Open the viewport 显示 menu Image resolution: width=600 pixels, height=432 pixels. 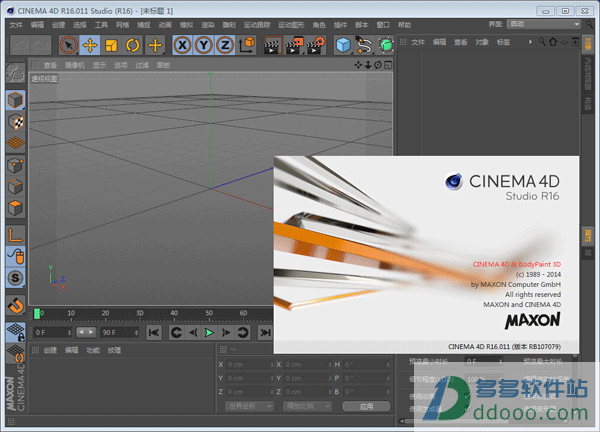point(99,65)
